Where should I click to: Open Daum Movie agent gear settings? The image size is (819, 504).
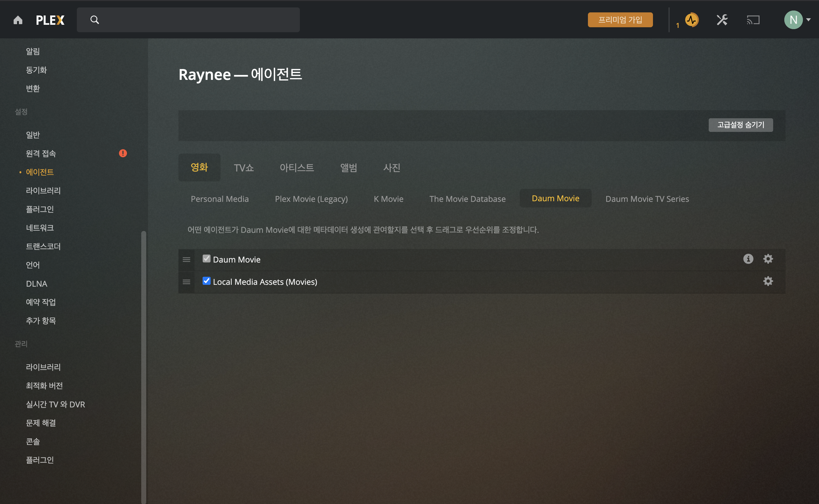(x=768, y=259)
